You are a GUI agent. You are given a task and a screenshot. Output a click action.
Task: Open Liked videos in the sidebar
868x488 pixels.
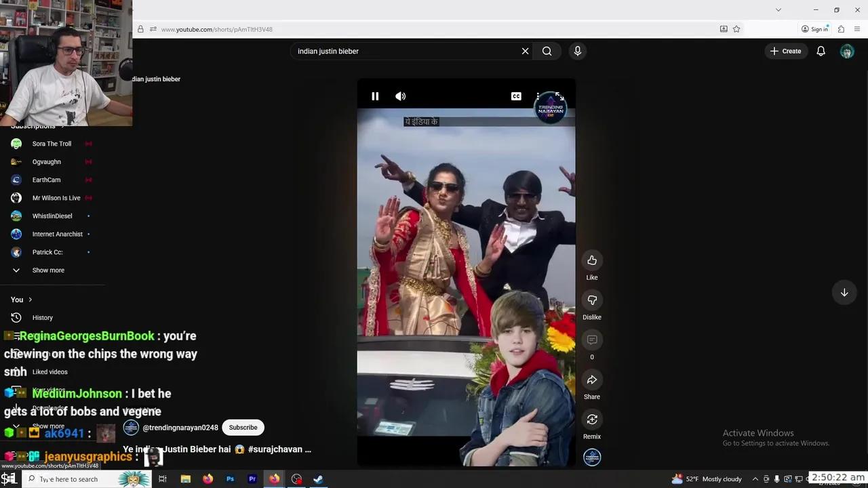[50, 372]
